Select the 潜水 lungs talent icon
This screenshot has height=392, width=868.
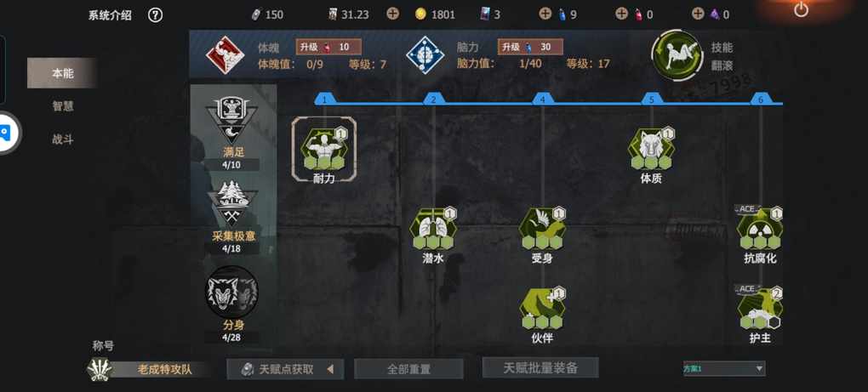click(433, 229)
